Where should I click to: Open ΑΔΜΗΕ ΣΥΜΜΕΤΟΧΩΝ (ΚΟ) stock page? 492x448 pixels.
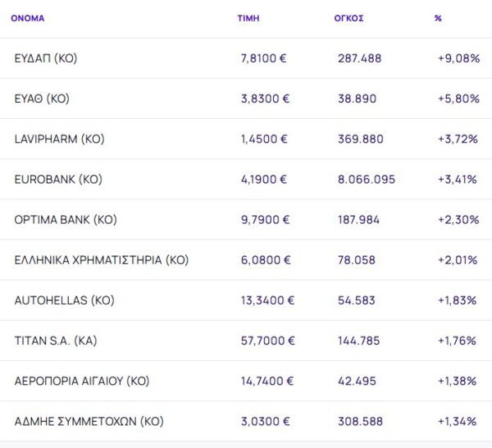coord(89,422)
